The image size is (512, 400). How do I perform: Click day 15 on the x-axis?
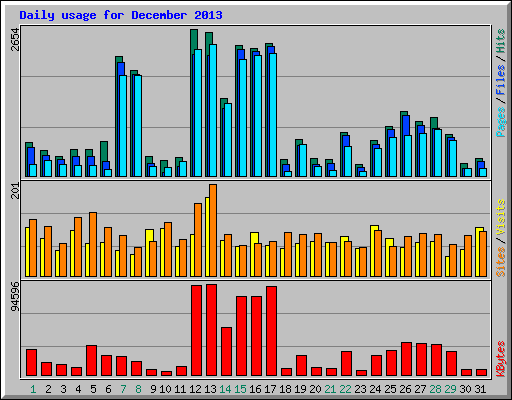point(240,389)
